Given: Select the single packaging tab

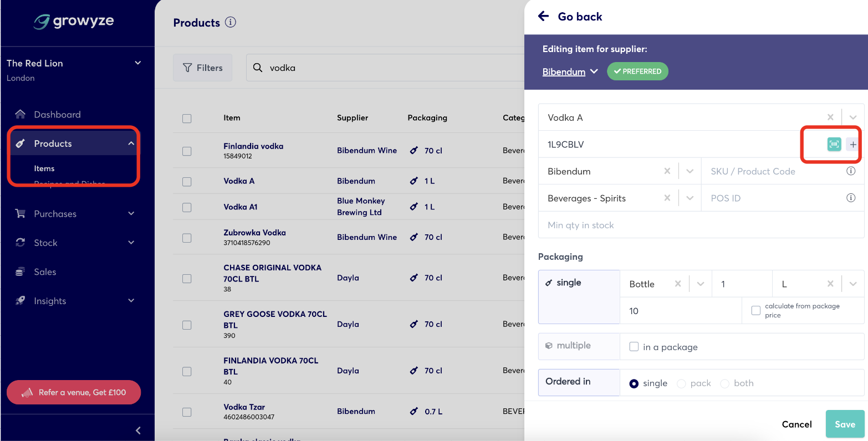Looking at the screenshot, I should click(x=579, y=296).
